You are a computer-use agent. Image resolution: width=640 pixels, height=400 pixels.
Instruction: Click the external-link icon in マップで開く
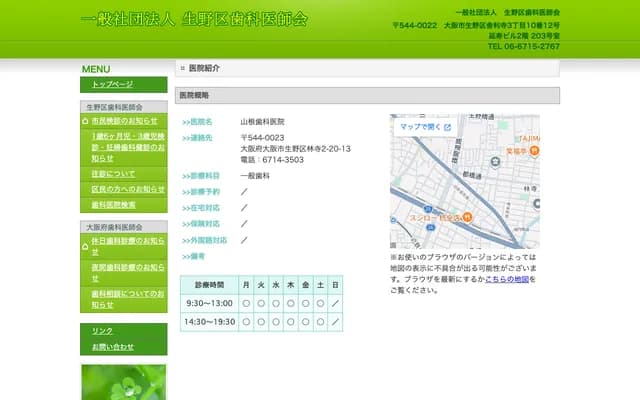pos(447,127)
